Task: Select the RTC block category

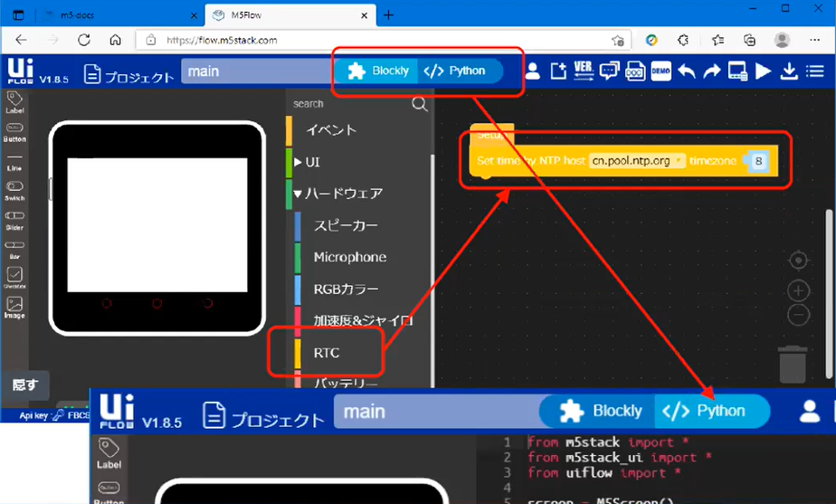Action: point(327,352)
